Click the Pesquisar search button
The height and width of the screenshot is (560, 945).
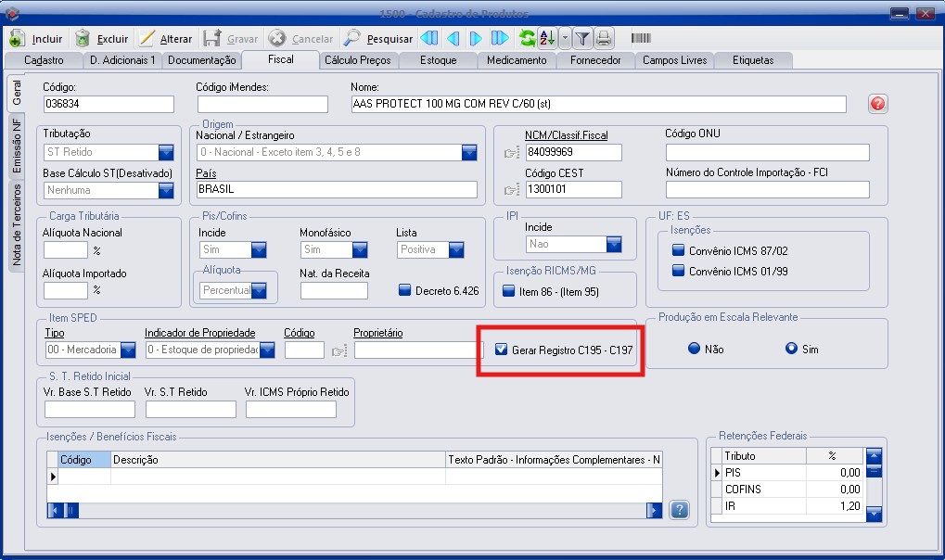point(378,39)
